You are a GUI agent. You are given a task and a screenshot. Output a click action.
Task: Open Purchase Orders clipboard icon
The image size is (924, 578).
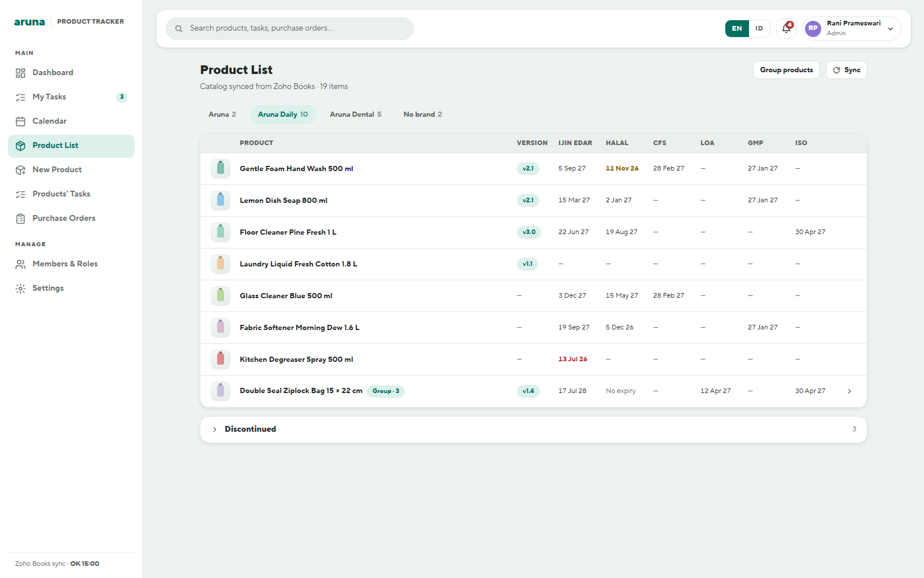coord(21,218)
